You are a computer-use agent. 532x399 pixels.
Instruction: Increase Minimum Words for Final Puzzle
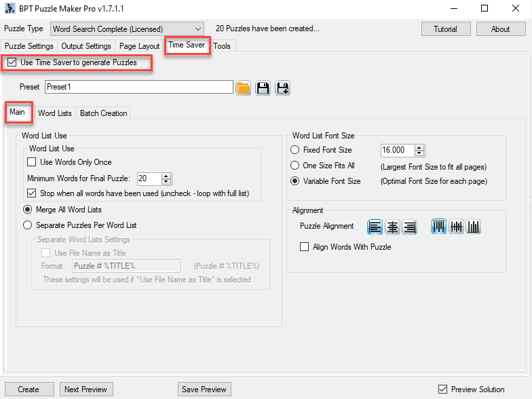(x=167, y=176)
